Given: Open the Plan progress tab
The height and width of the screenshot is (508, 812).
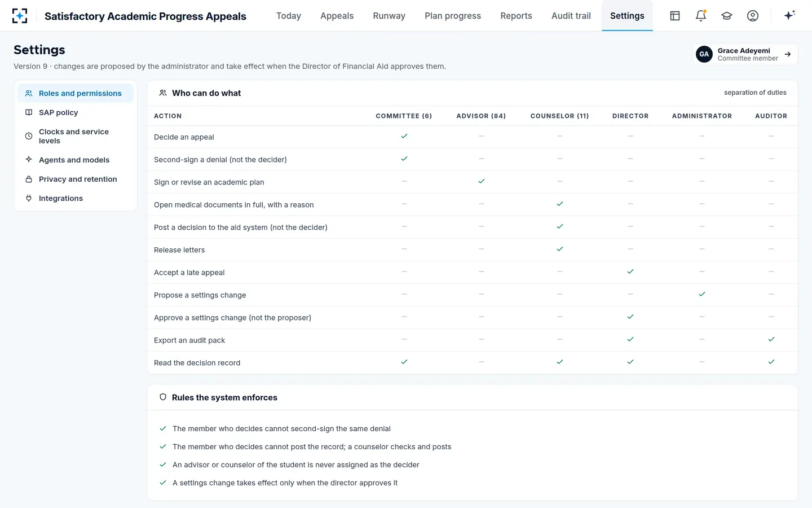Looking at the screenshot, I should coord(453,16).
